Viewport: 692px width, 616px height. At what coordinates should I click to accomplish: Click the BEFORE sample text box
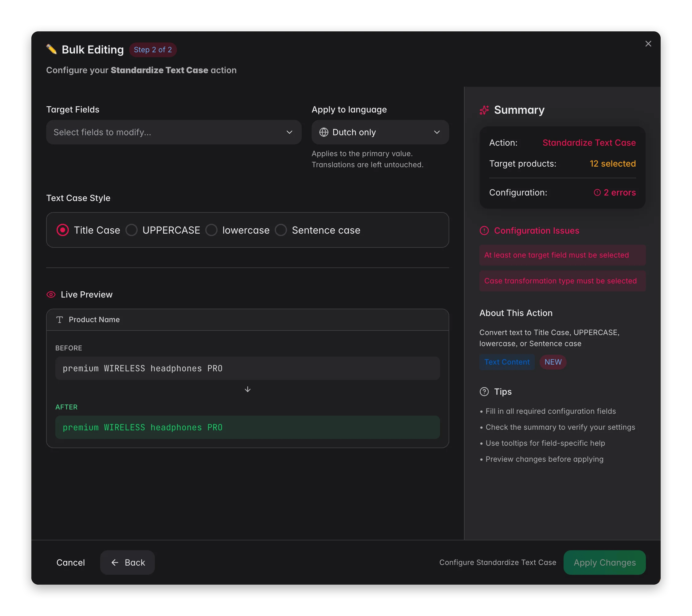[247, 368]
